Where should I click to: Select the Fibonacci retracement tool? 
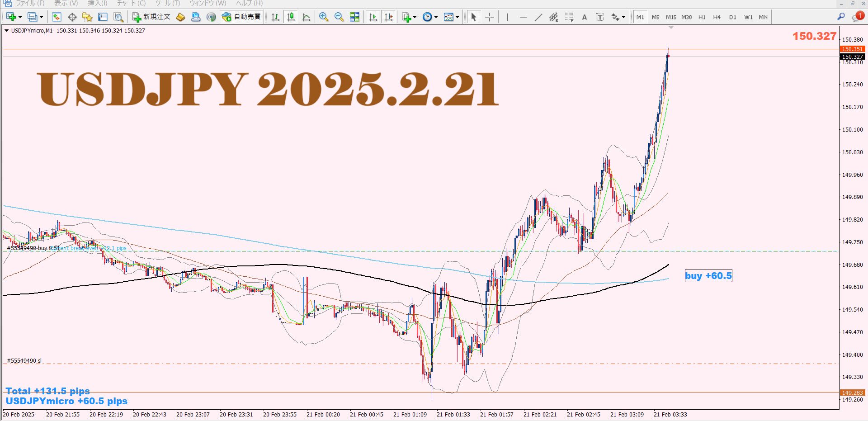click(x=569, y=17)
